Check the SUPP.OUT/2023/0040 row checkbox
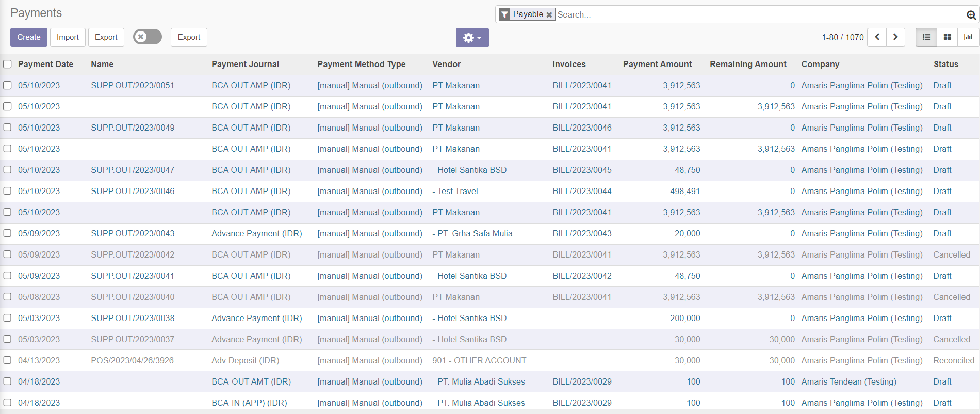This screenshot has height=414, width=980. (7, 297)
